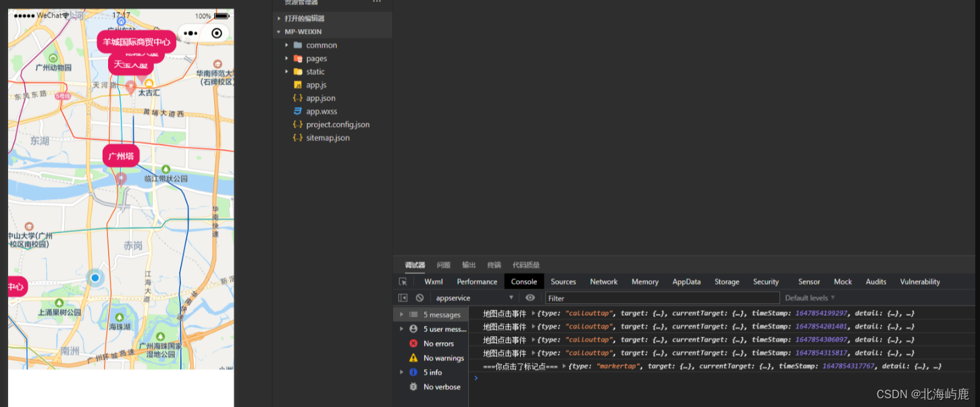Switch to the 调试器 panel tab

[415, 265]
